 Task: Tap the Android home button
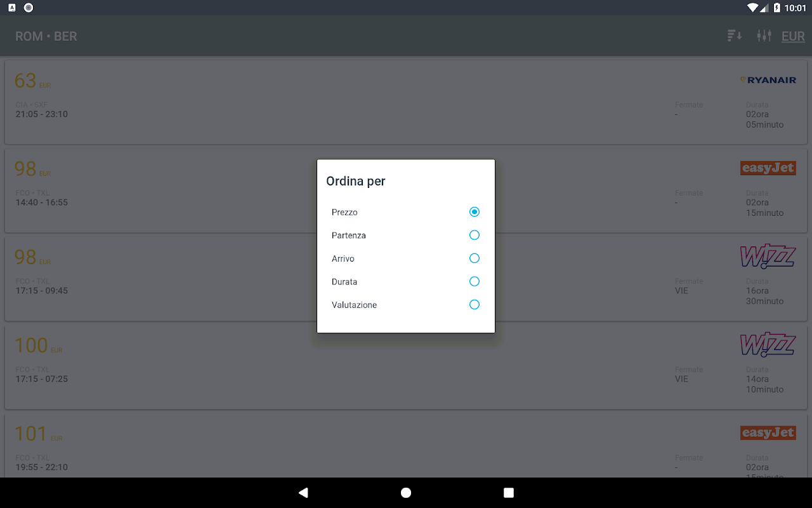tap(406, 493)
